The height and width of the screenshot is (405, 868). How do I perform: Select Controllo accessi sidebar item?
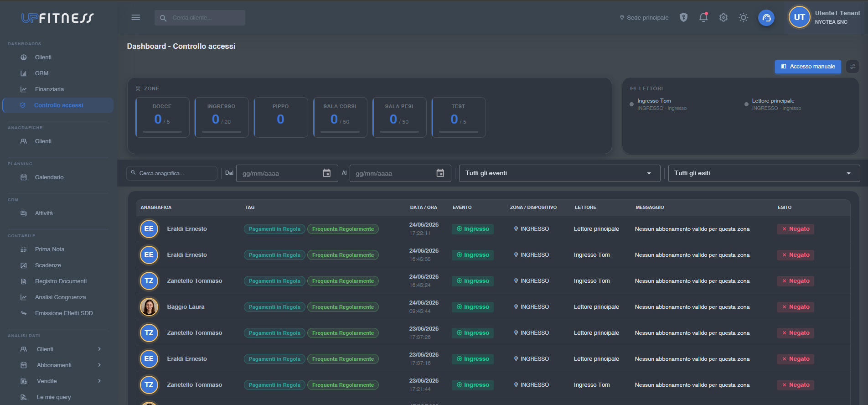click(58, 105)
